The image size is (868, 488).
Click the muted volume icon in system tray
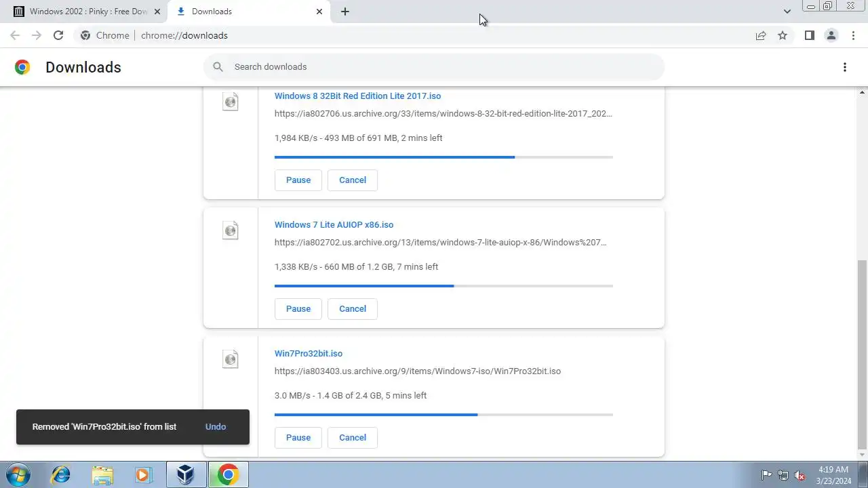tap(800, 475)
